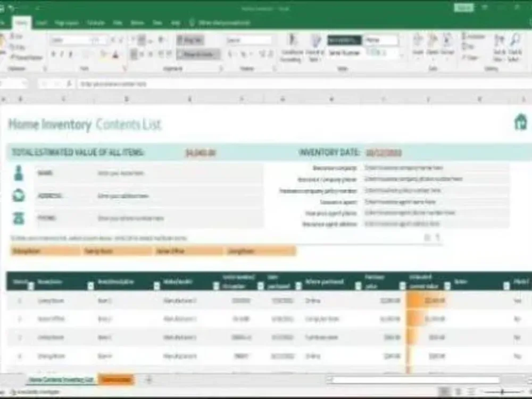
Task: Select the orange sheet tab
Action: [x=117, y=380]
